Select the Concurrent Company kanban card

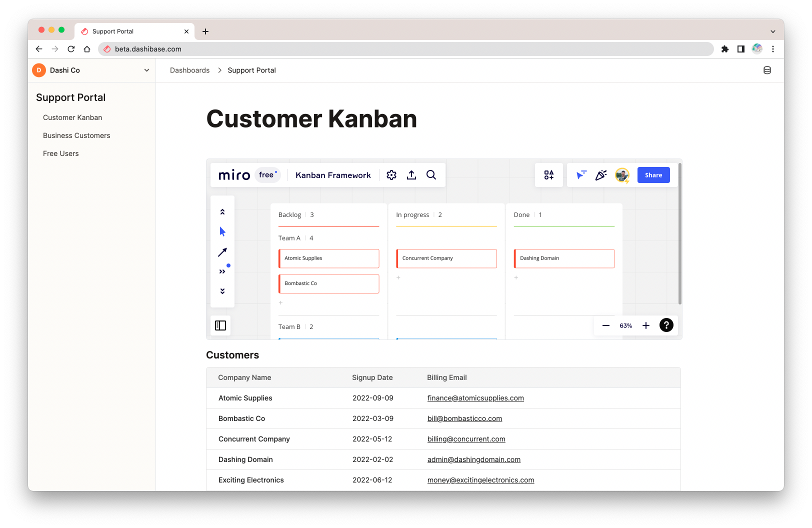(446, 258)
